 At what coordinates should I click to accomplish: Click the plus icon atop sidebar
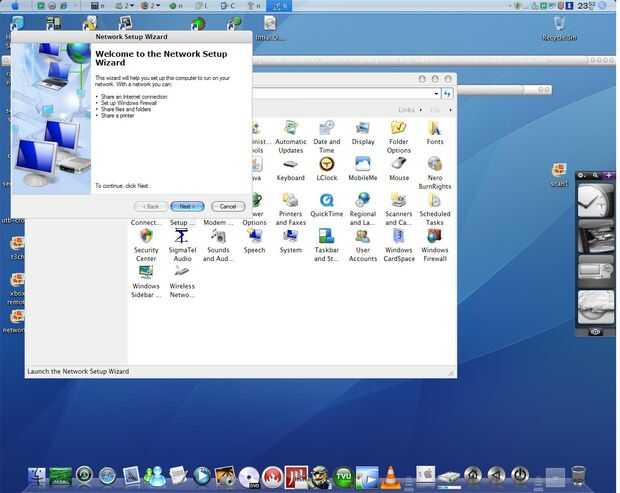click(608, 175)
